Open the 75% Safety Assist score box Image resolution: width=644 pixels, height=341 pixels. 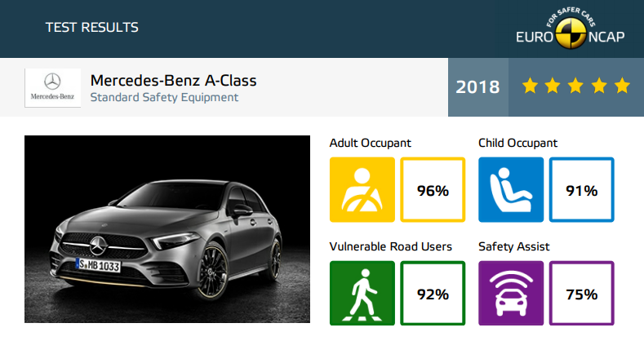point(582,293)
